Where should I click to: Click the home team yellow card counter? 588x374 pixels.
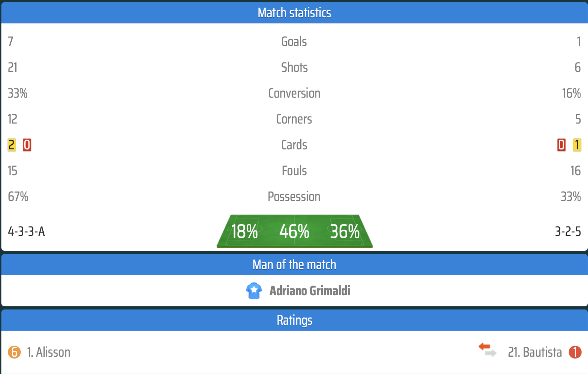(12, 145)
